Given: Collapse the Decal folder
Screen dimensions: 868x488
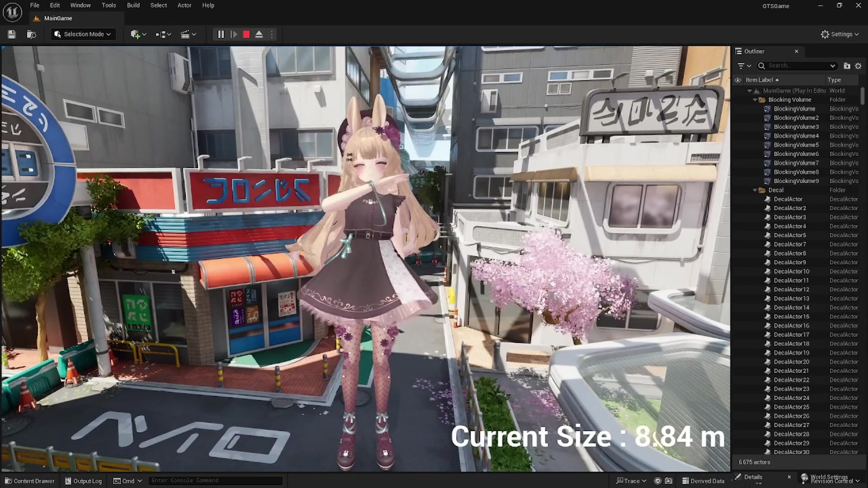Looking at the screenshot, I should click(x=755, y=190).
